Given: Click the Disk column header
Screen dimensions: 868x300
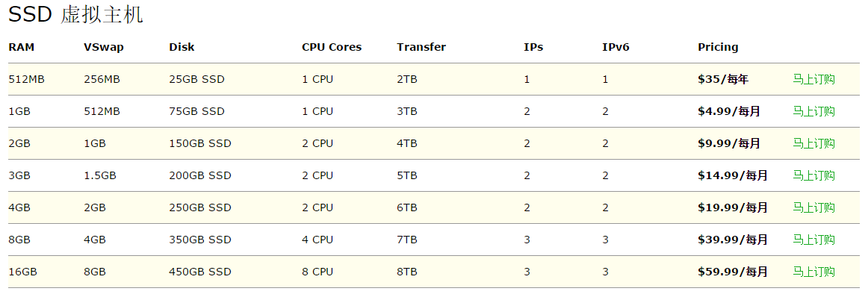Looking at the screenshot, I should tap(182, 47).
